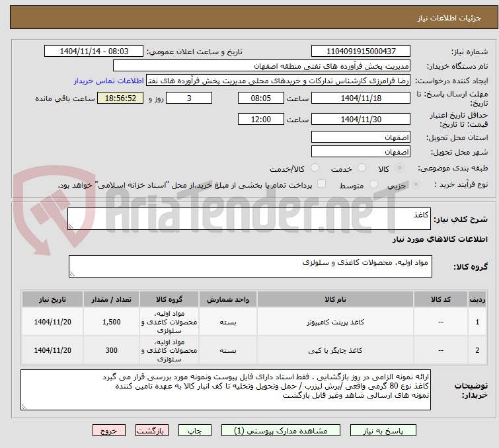
Task: Click the گروه کالا text area
Action: coord(250,266)
